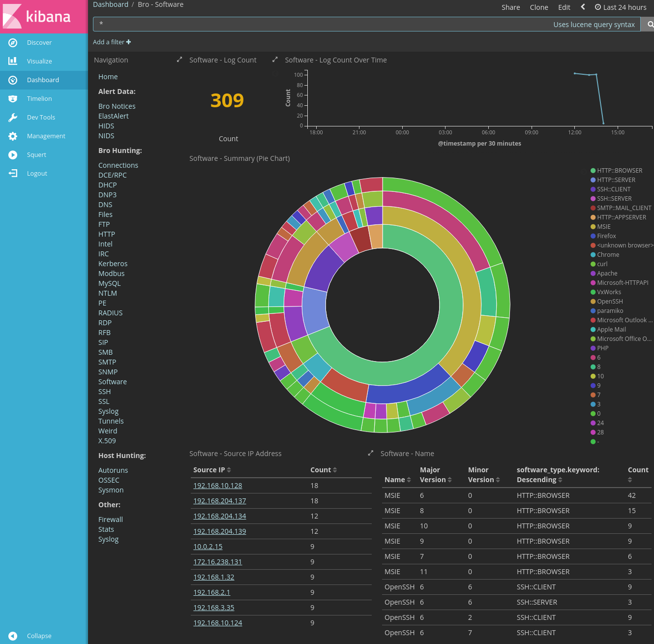The image size is (654, 644).
Task: Filter by source IP 172.16.238.131
Action: [217, 562]
